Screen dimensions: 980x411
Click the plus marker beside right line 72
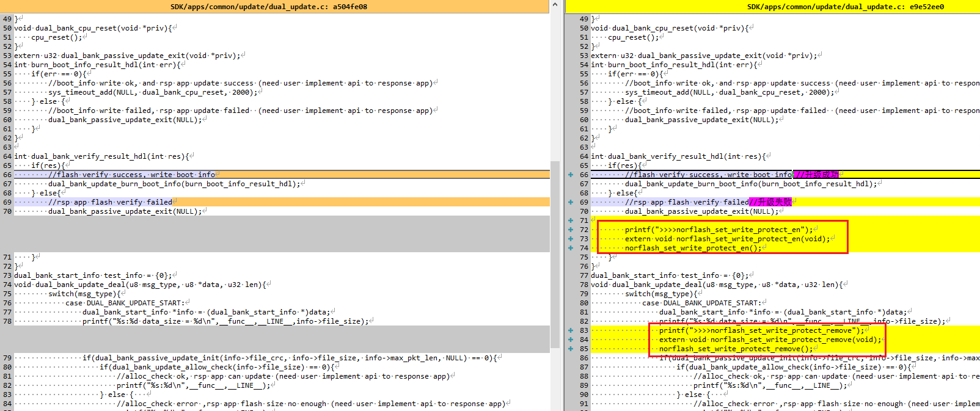click(571, 230)
